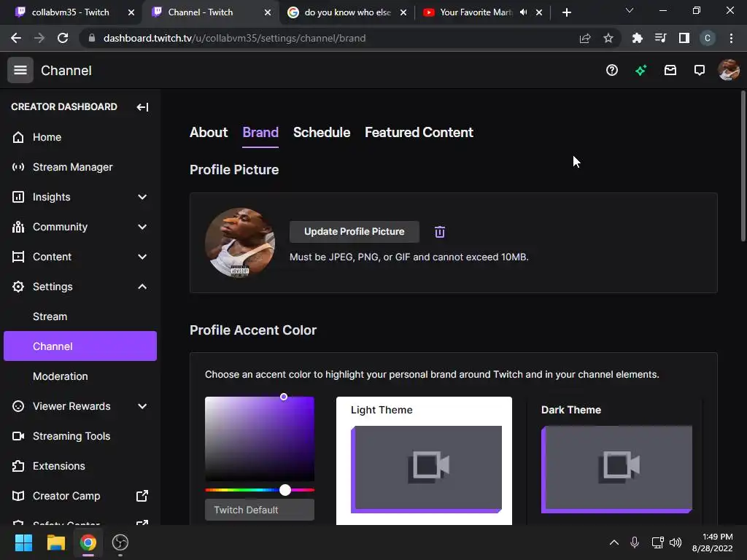Go back in browser history
This screenshot has width=747, height=560.
click(16, 38)
